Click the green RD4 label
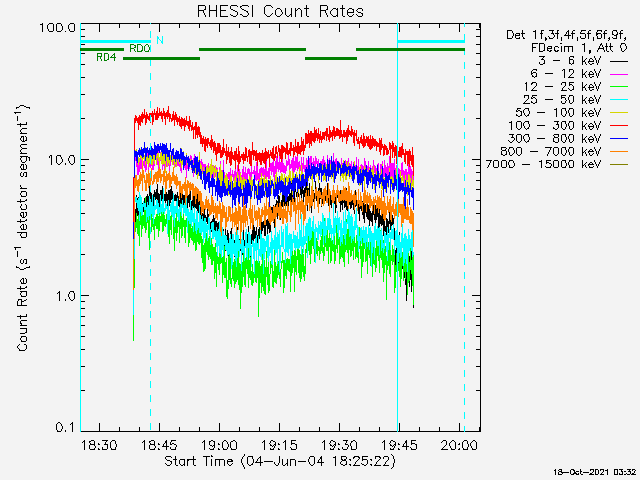This screenshot has height=480, width=640. [106, 58]
